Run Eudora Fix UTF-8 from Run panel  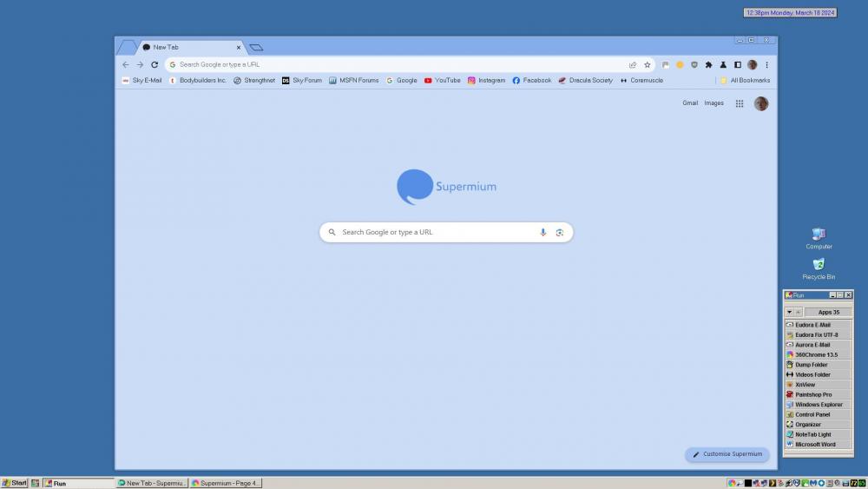click(x=819, y=335)
